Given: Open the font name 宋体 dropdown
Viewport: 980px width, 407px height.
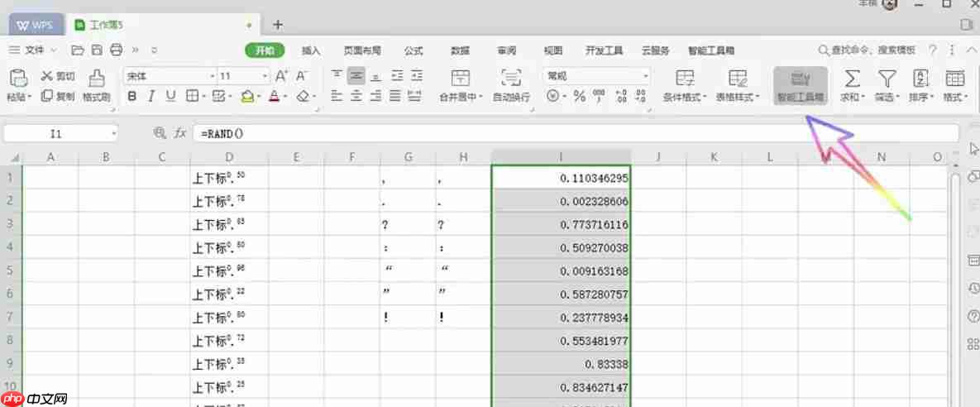Looking at the screenshot, I should (x=213, y=76).
